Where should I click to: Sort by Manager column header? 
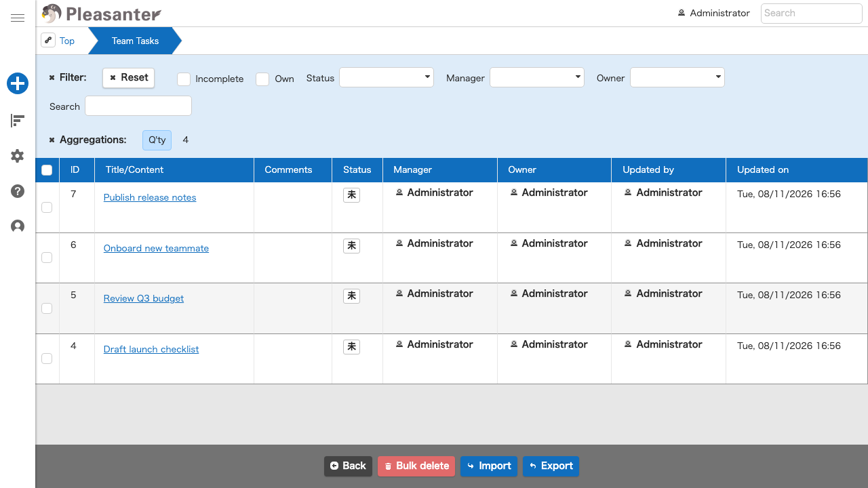click(440, 170)
